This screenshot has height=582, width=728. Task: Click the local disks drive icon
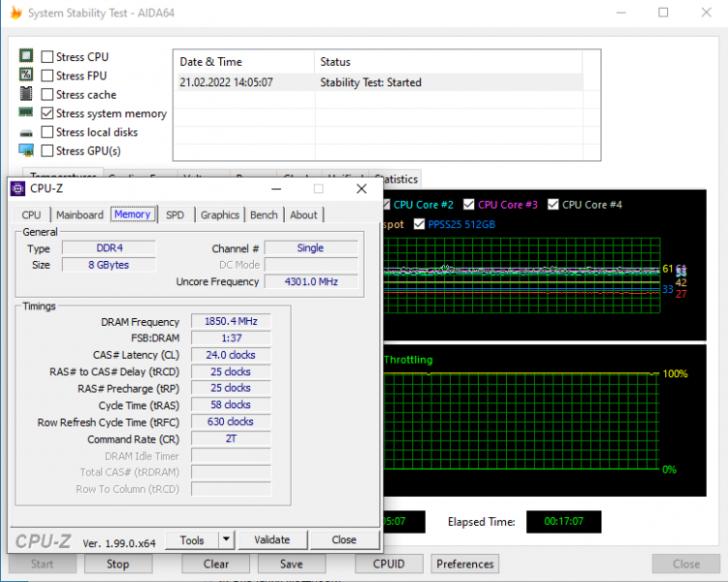tap(26, 133)
